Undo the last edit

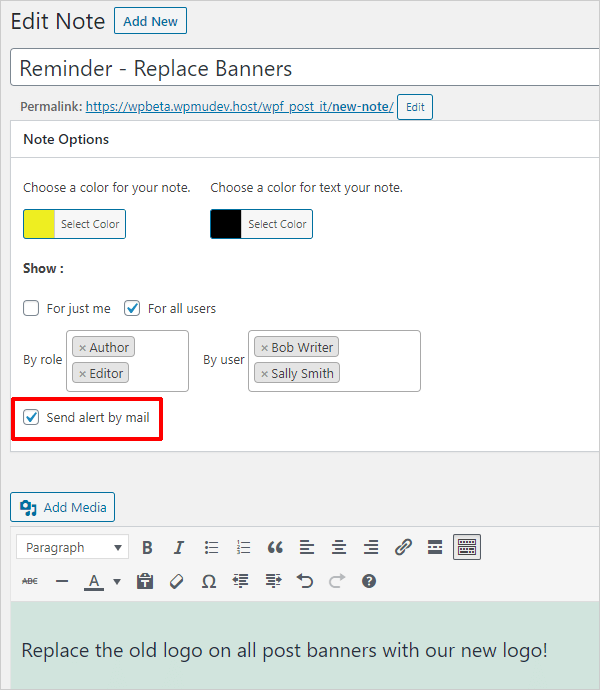click(x=305, y=581)
